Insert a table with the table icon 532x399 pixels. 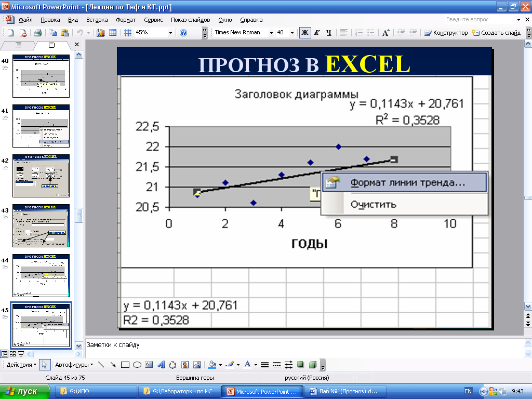(113, 33)
